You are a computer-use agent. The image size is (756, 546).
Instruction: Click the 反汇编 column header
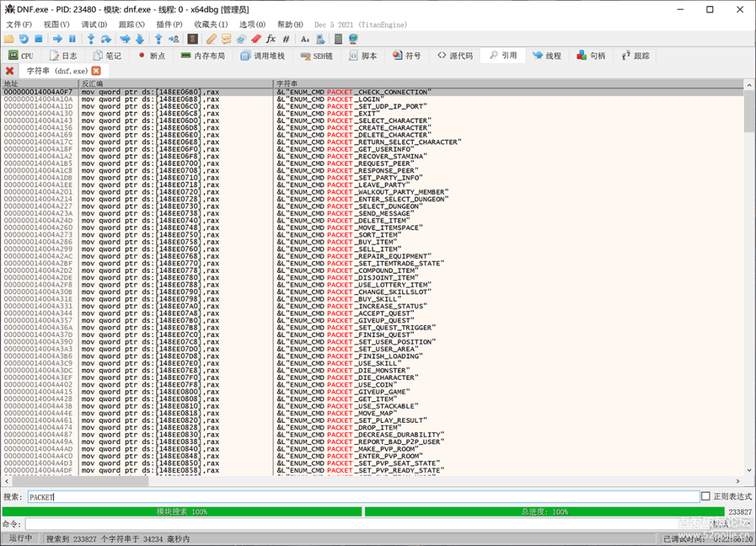(176, 83)
